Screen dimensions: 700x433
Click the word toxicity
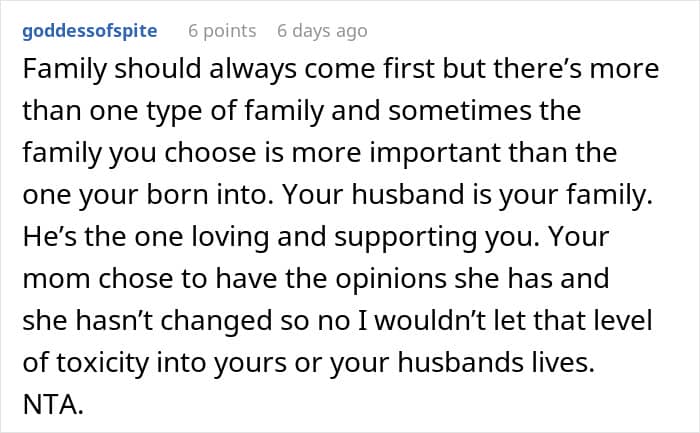99,365
